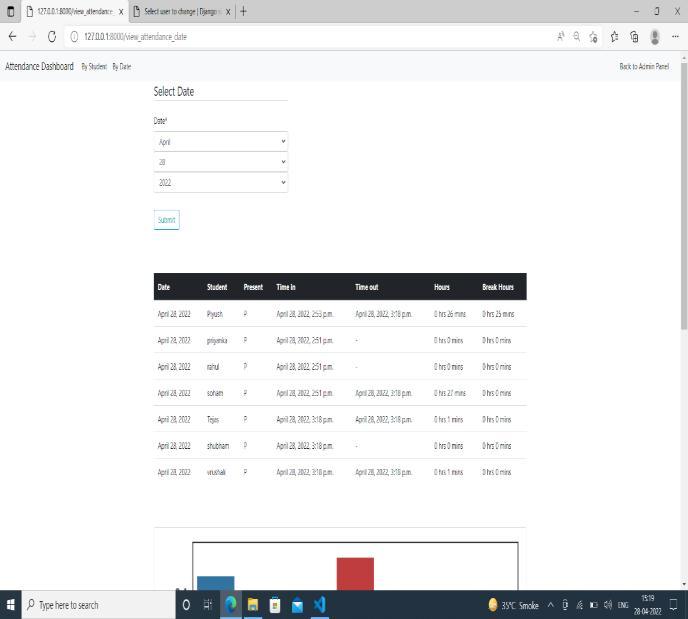Open the notification center icon
The height and width of the screenshot is (619, 688).
(674, 605)
